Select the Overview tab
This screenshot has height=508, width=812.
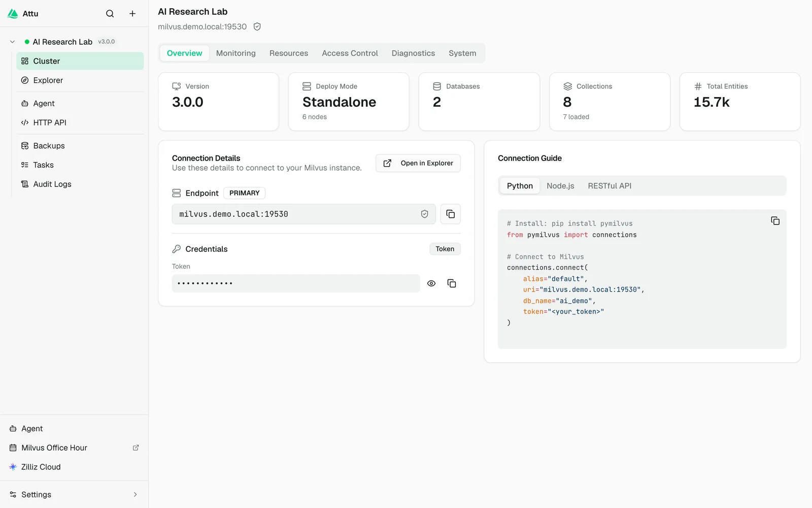point(185,53)
